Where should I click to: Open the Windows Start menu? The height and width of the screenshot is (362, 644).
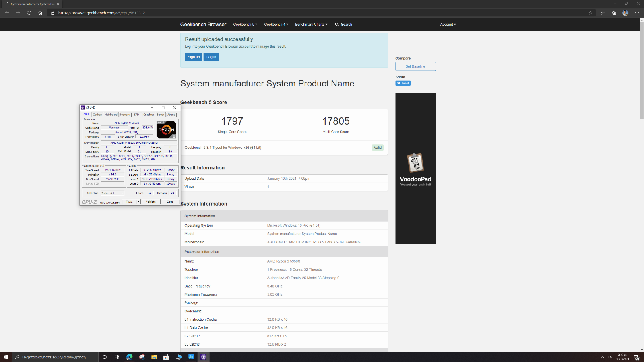click(6, 357)
